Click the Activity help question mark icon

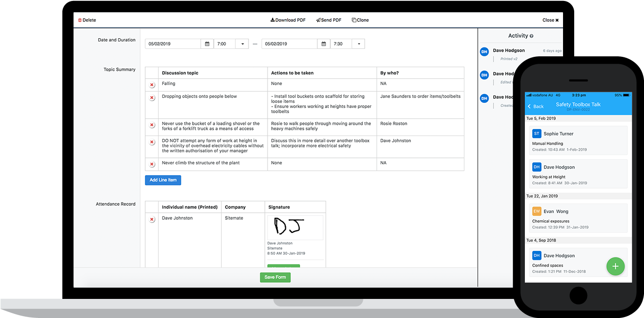coord(531,35)
